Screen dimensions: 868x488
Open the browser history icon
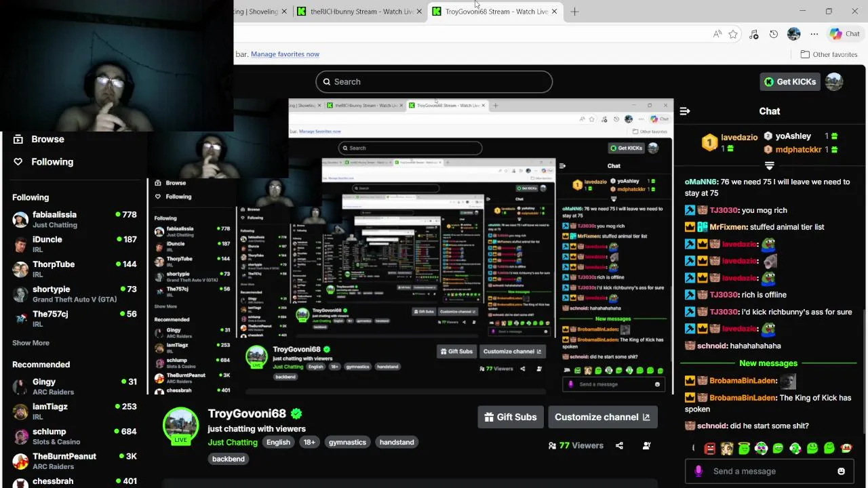click(x=774, y=34)
